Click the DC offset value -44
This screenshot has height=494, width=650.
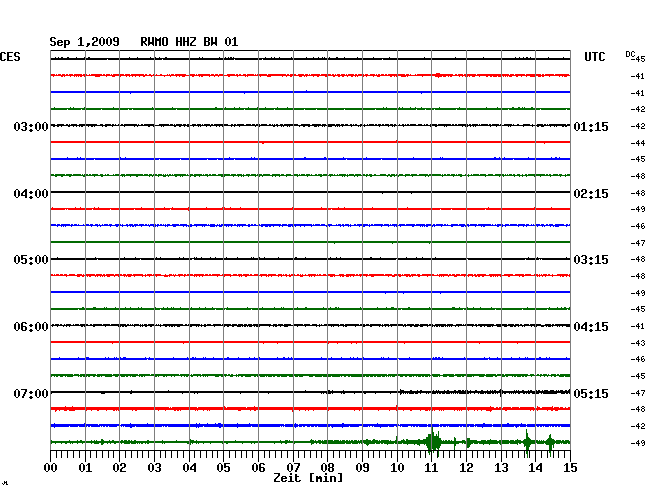638,143
